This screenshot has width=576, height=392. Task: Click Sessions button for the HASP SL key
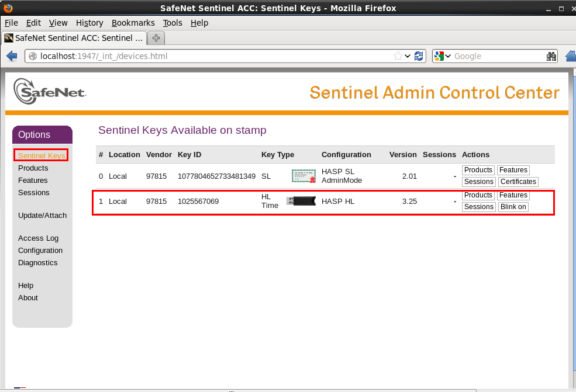479,182
